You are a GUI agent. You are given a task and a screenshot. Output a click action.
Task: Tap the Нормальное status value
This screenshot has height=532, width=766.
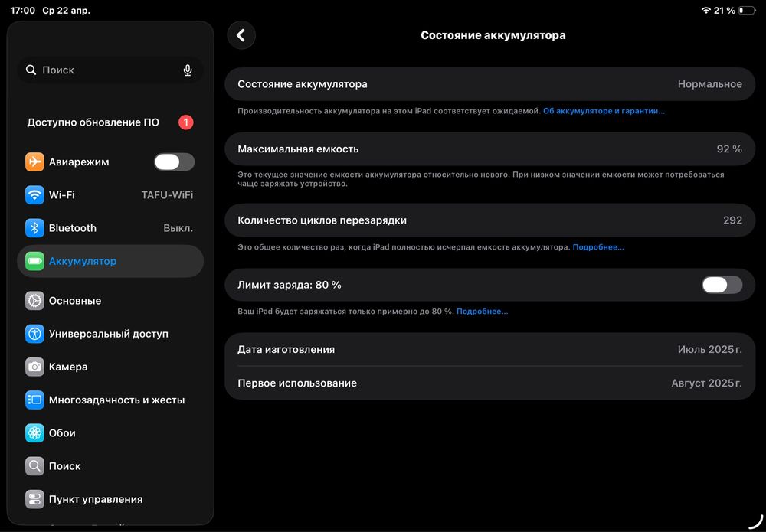[x=710, y=84]
